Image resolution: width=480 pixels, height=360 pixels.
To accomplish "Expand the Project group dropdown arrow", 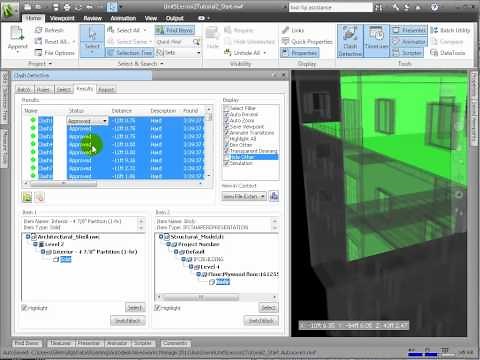I will [50, 63].
